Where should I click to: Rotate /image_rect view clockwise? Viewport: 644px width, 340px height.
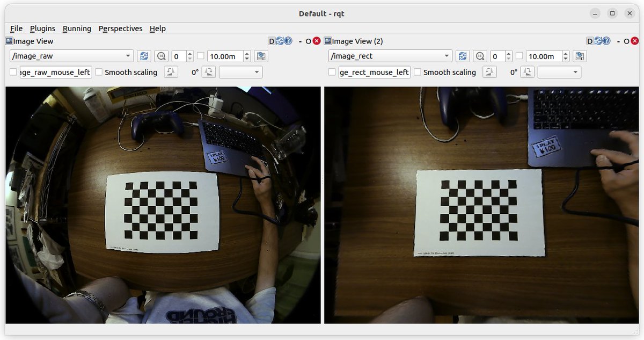coord(528,72)
